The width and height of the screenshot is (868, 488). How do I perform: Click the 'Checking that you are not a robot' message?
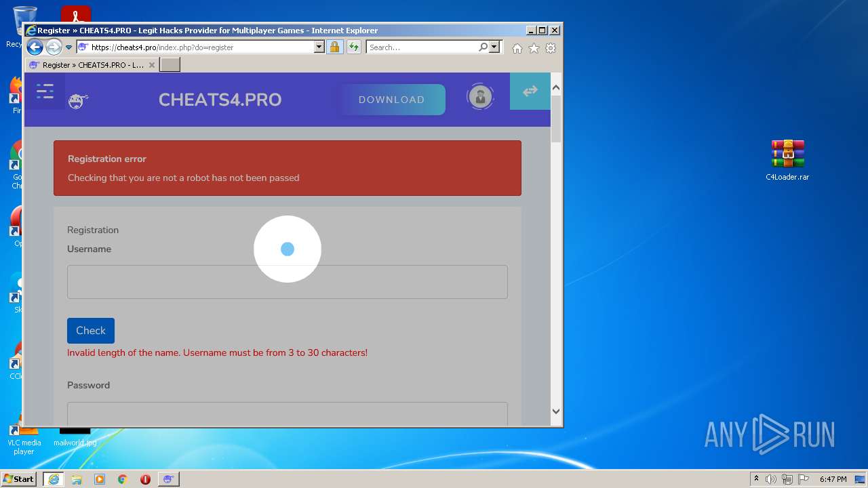tap(183, 178)
